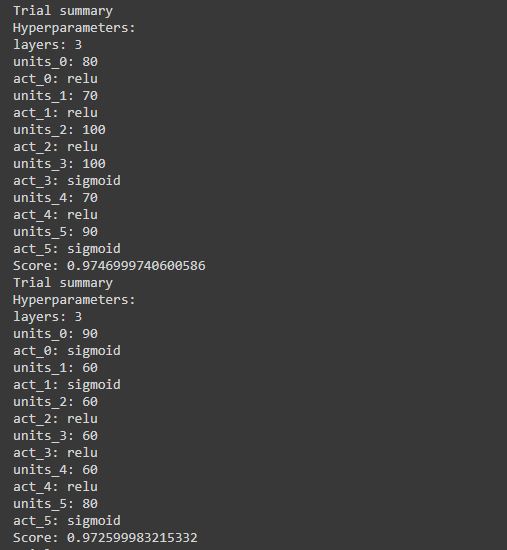This screenshot has width=507, height=550.
Task: Click the 'units_5: 80' line
Action: pyautogui.click(x=55, y=504)
